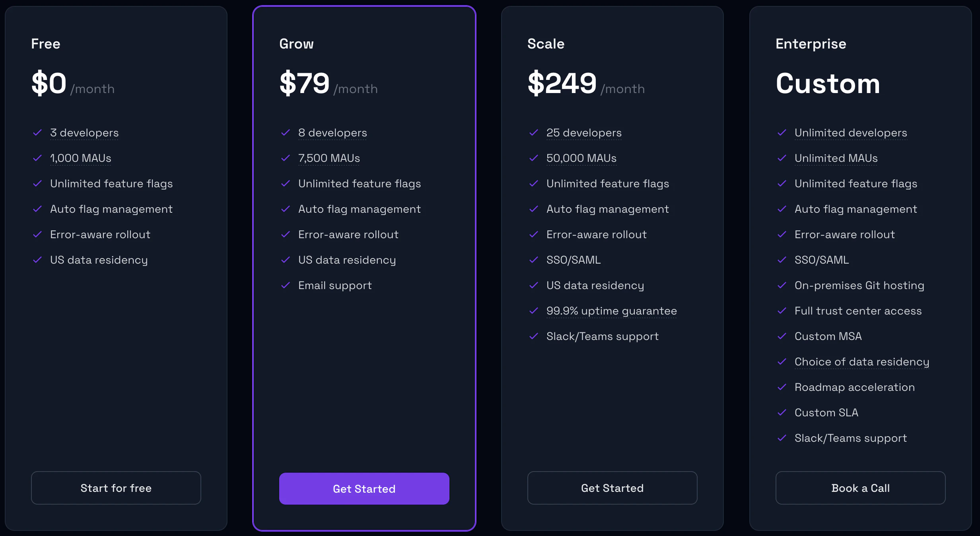Click the 'Unlimited developers' underlined text
The width and height of the screenshot is (980, 536).
point(851,133)
